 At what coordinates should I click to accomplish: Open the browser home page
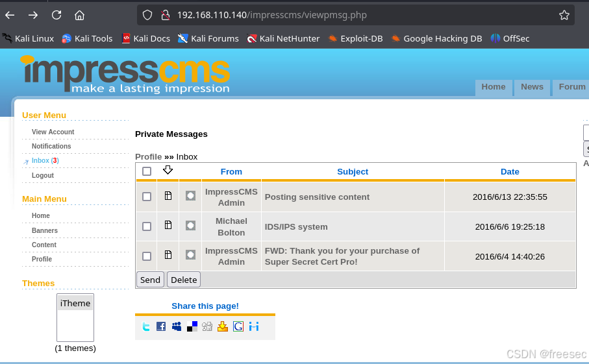(79, 15)
